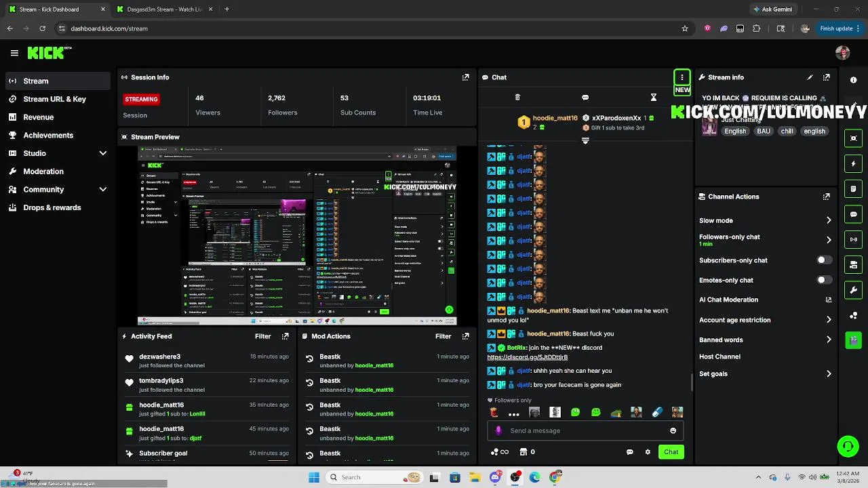Viewport: 868px width, 488px height.
Task: Open Microsoft Edge from the taskbar
Action: 535,477
